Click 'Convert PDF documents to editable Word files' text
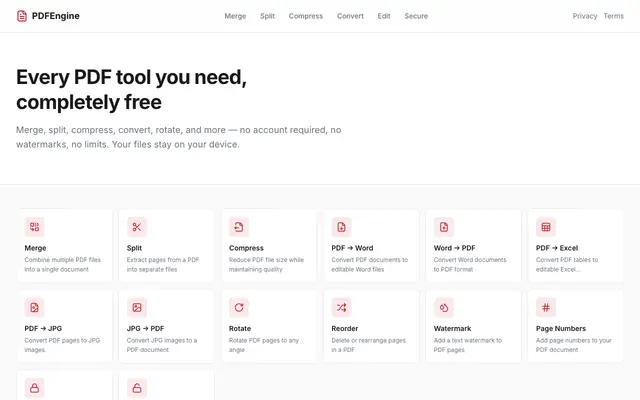The width and height of the screenshot is (640, 400). tap(369, 264)
